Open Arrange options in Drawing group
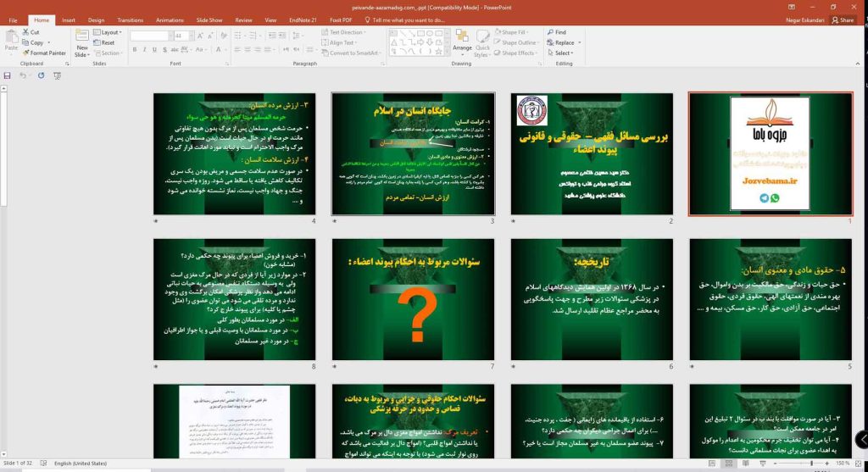Screen dimensions: 868x472 [x=462, y=42]
